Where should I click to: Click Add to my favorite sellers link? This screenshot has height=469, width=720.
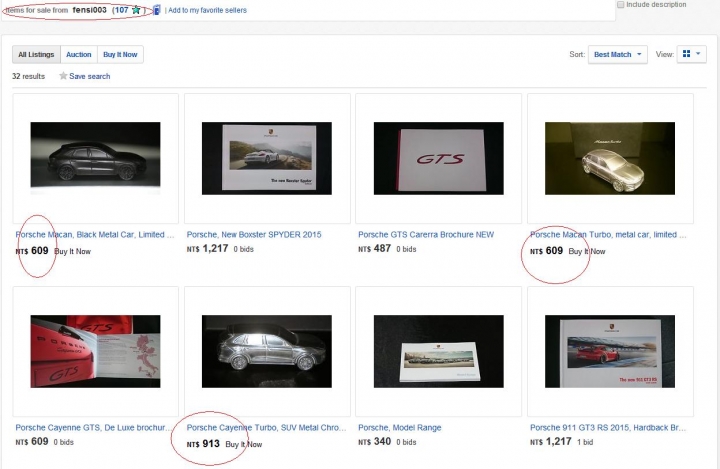pos(207,10)
